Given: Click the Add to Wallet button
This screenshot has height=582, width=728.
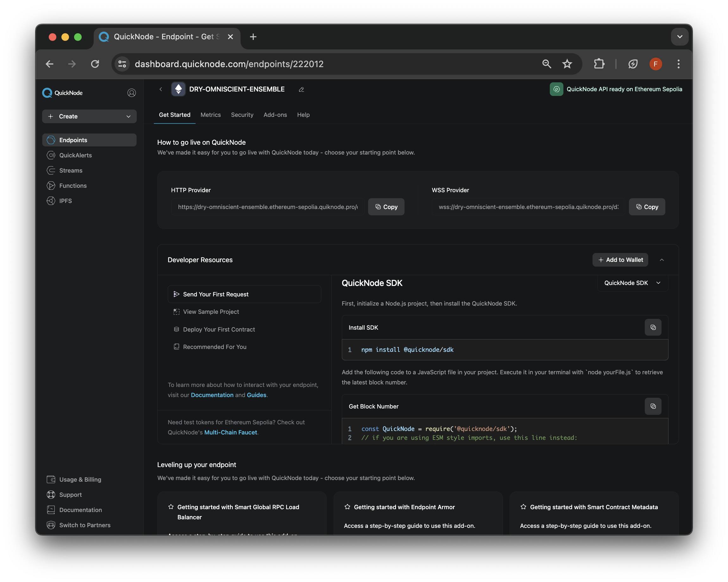Looking at the screenshot, I should tap(620, 259).
